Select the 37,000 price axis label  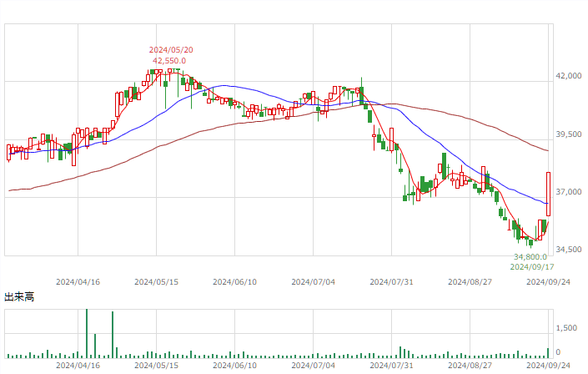[x=569, y=192]
